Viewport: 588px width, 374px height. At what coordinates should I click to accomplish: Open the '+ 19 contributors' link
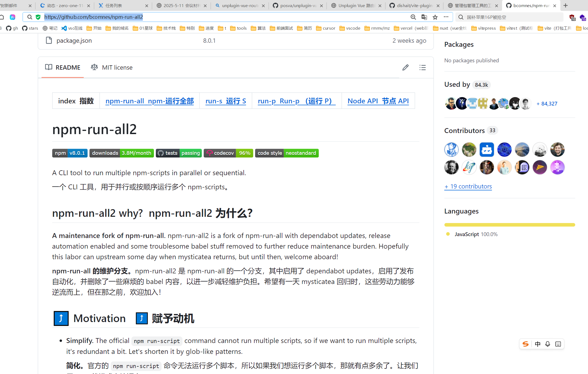click(468, 186)
